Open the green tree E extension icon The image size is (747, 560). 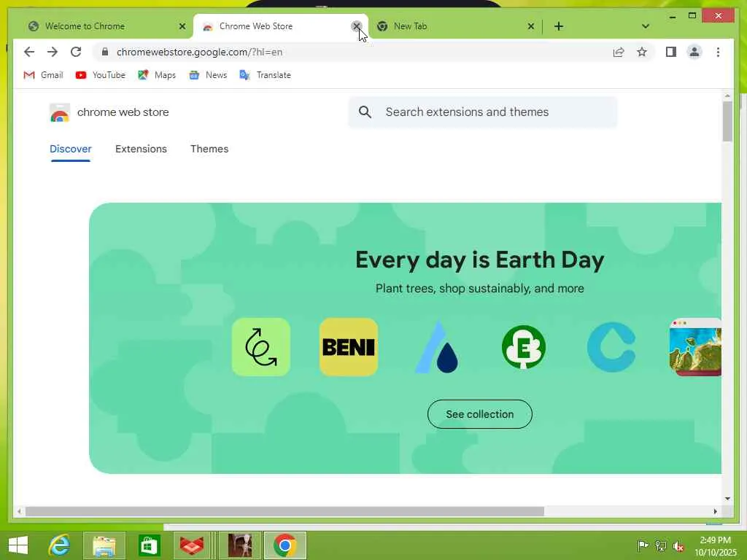tap(524, 347)
